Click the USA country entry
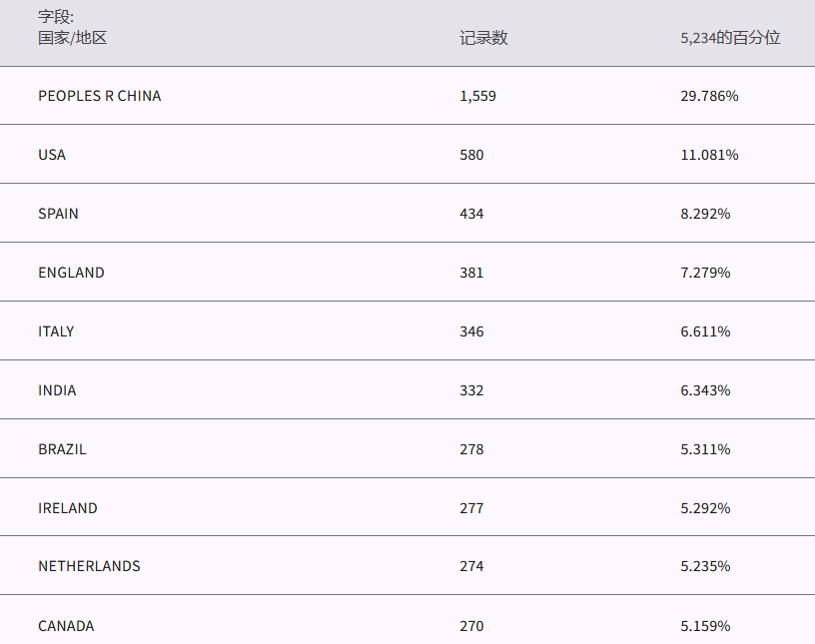Viewport: 815px width, 644px height. click(x=52, y=155)
